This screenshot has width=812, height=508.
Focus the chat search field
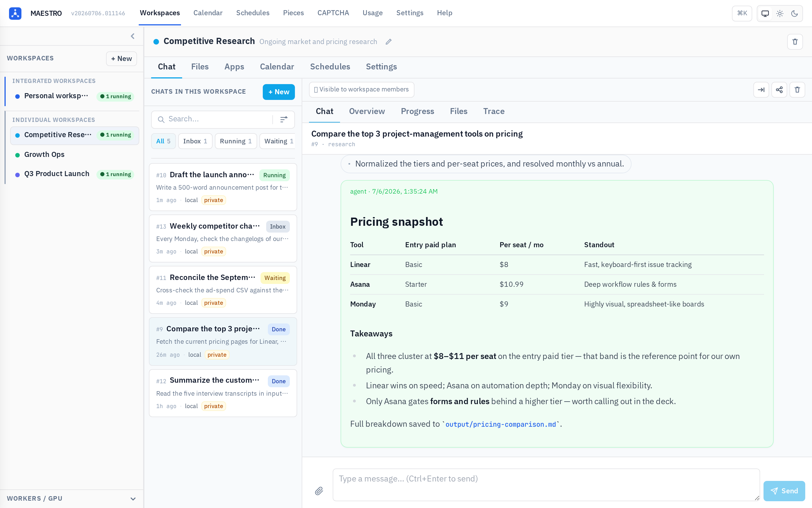pyautogui.click(x=219, y=119)
